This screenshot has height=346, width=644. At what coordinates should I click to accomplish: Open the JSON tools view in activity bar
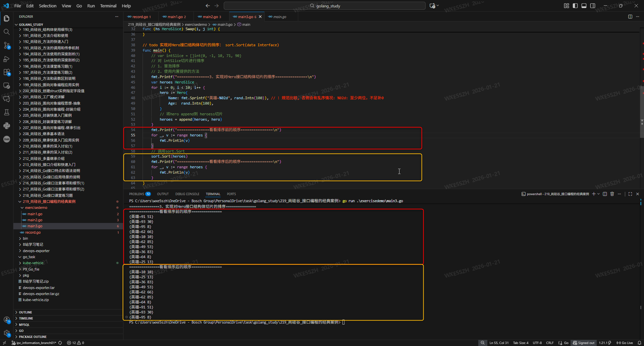click(x=6, y=139)
